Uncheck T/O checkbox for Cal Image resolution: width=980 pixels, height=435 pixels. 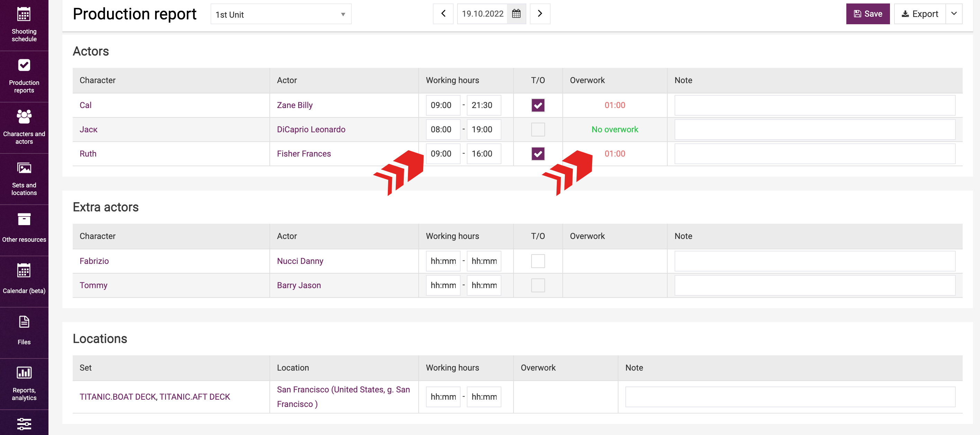538,105
